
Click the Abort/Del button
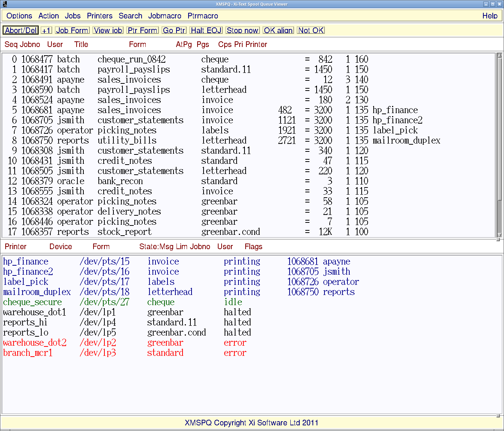coord(21,30)
